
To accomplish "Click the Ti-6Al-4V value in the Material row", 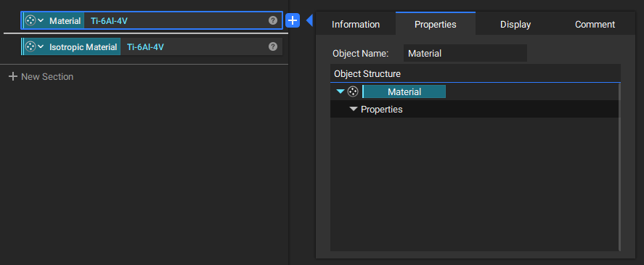I will pyautogui.click(x=109, y=20).
